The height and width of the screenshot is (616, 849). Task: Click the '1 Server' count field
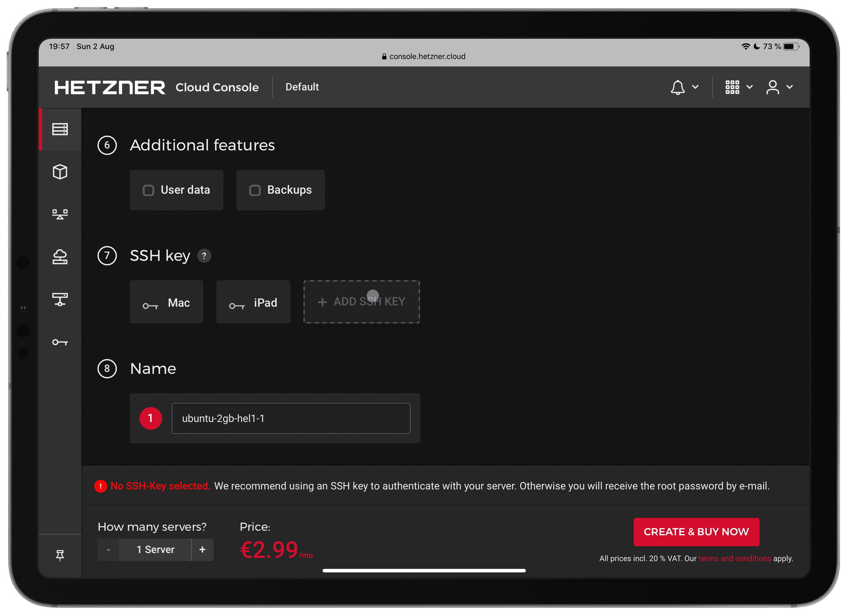[155, 550]
